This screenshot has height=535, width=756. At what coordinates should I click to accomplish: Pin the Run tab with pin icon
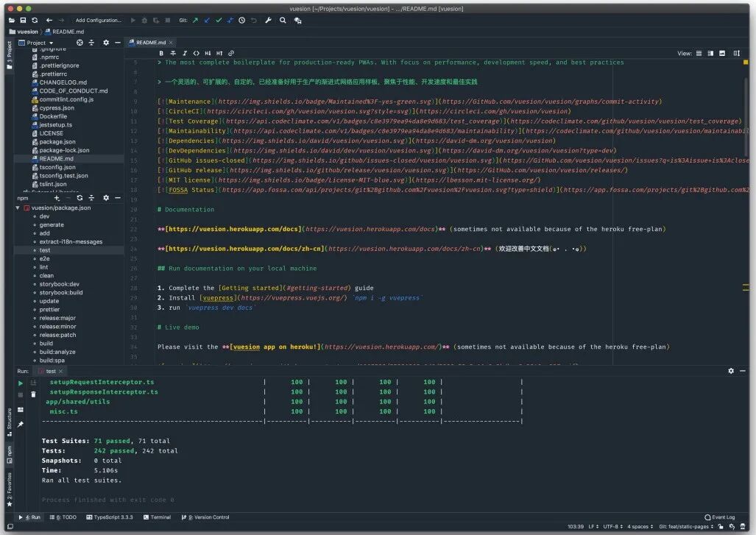coord(21,425)
